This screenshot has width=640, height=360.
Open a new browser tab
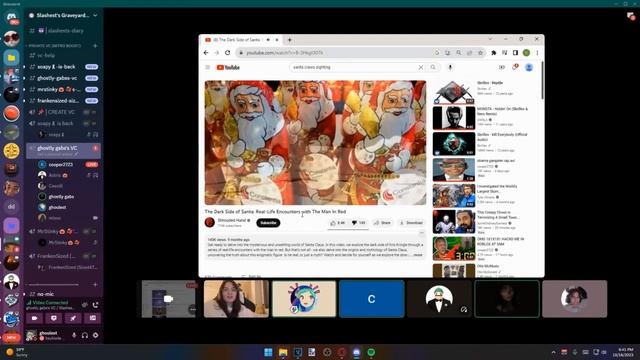point(289,40)
